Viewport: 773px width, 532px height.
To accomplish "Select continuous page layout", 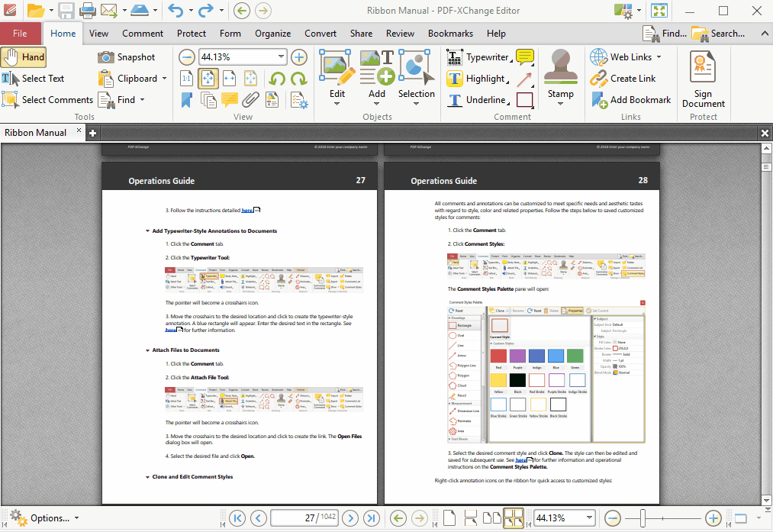I will (470, 518).
